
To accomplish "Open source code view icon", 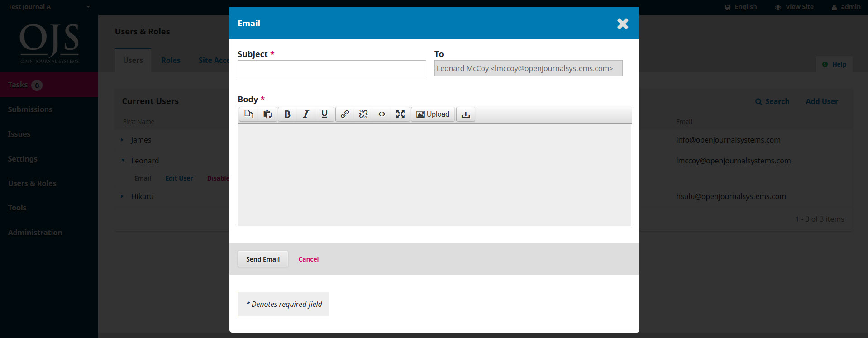I will pos(382,114).
